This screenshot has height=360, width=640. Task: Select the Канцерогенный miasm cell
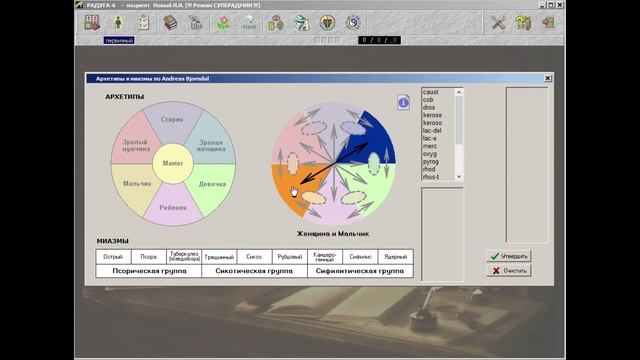(325, 257)
